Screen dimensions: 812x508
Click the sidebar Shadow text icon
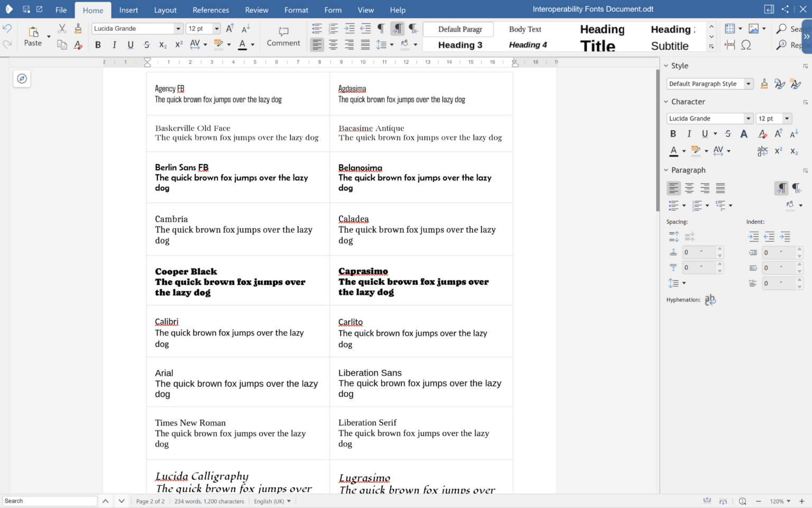744,134
